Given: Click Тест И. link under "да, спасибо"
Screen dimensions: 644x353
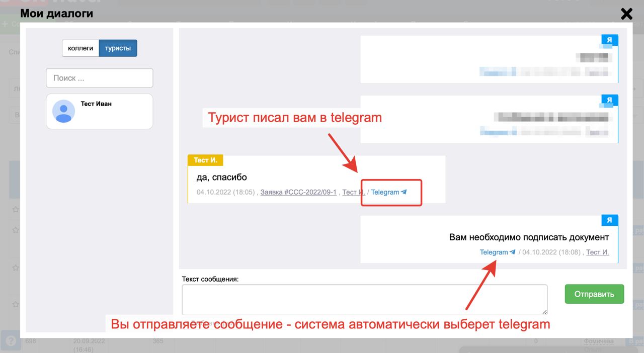Looking at the screenshot, I should [x=354, y=192].
